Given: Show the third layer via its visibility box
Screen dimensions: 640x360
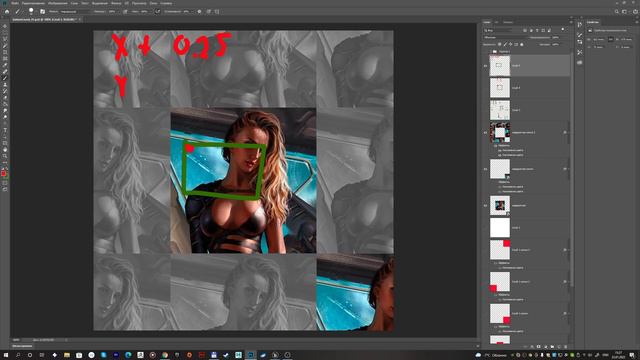Looking at the screenshot, I should tap(485, 110).
